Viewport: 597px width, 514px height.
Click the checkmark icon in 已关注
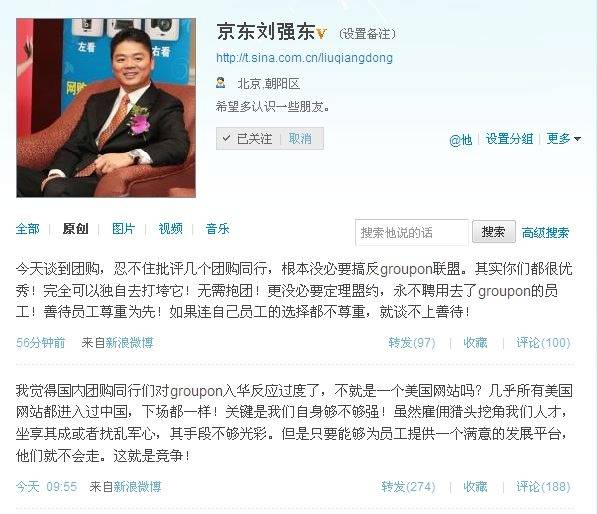pyautogui.click(x=226, y=138)
